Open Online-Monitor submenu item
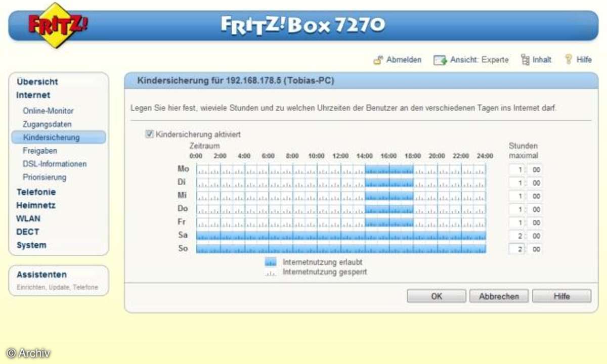The width and height of the screenshot is (607, 364). point(48,111)
